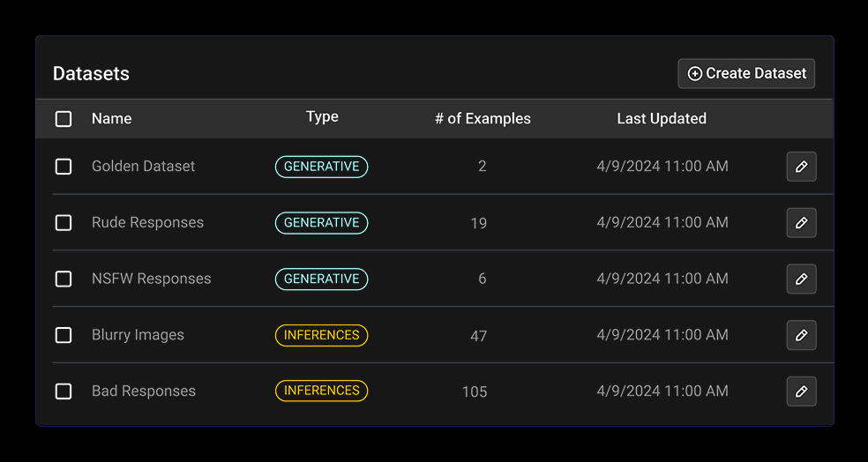Click the GENERATIVE tag on Rude Responses
This screenshot has width=868, height=462.
coord(321,223)
